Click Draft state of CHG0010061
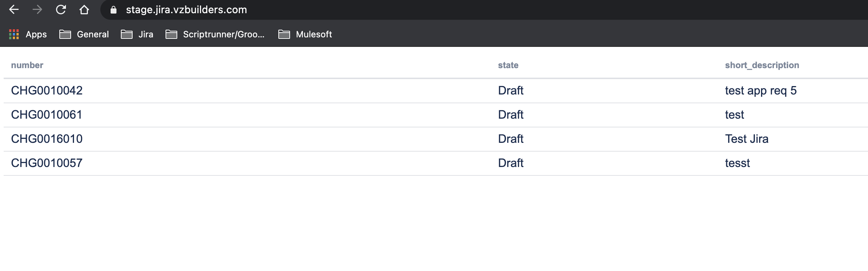This screenshot has height=271, width=868. click(x=511, y=115)
